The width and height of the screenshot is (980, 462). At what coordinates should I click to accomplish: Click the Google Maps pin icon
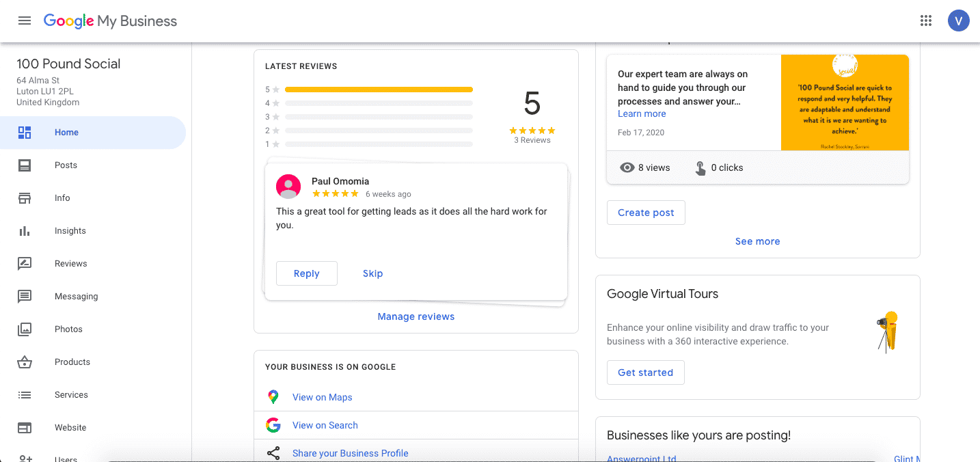(x=273, y=397)
